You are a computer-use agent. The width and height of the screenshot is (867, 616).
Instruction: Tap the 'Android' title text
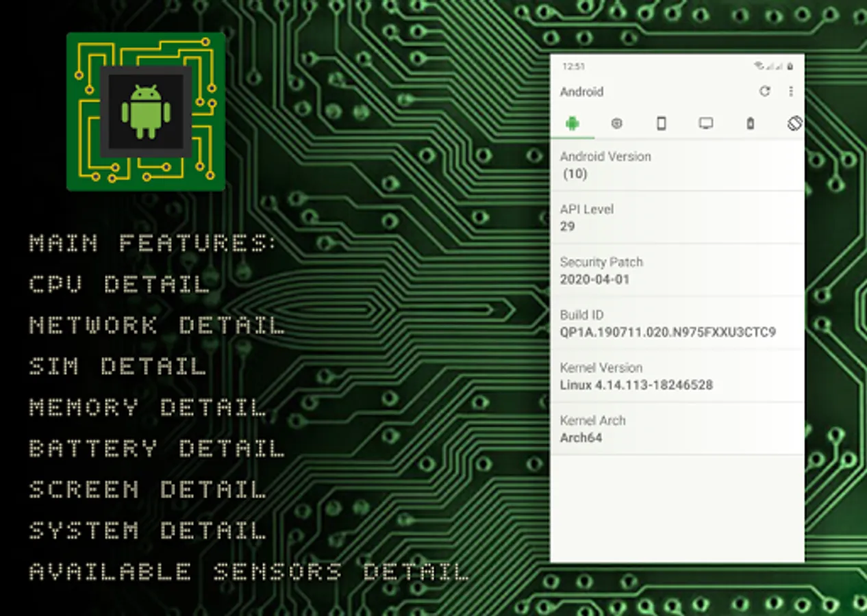click(581, 92)
